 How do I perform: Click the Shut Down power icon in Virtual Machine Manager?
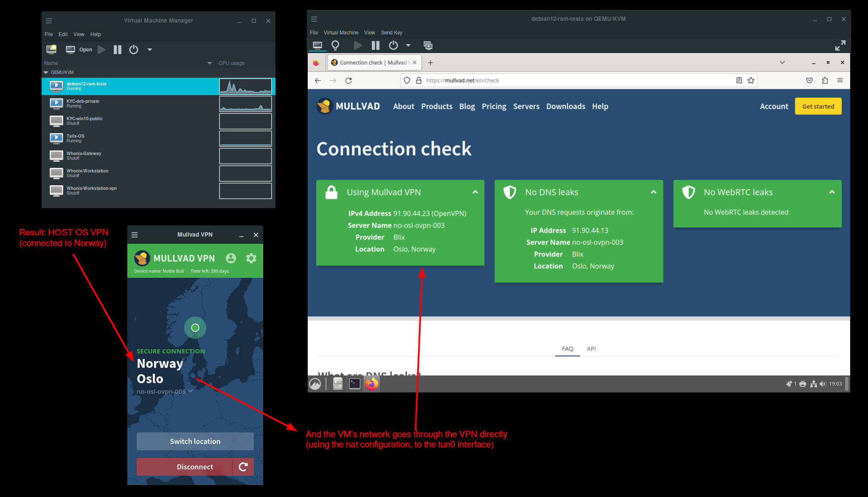(x=134, y=50)
